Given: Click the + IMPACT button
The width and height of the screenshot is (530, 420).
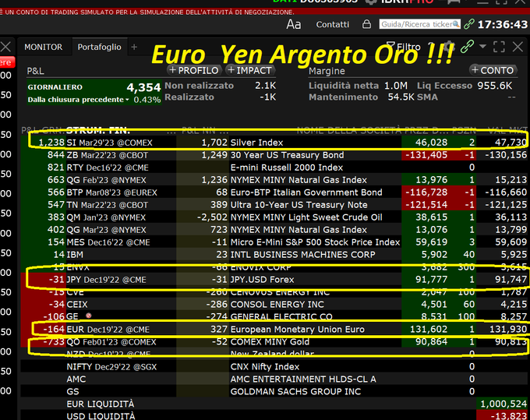Looking at the screenshot, I should [250, 70].
